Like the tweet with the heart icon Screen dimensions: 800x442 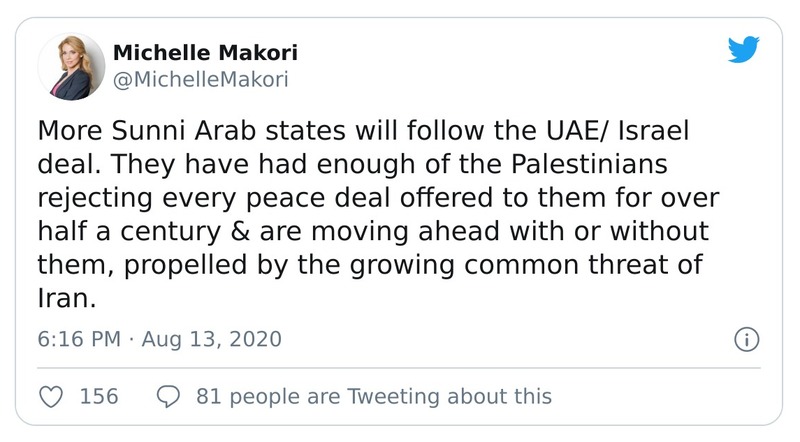51,397
